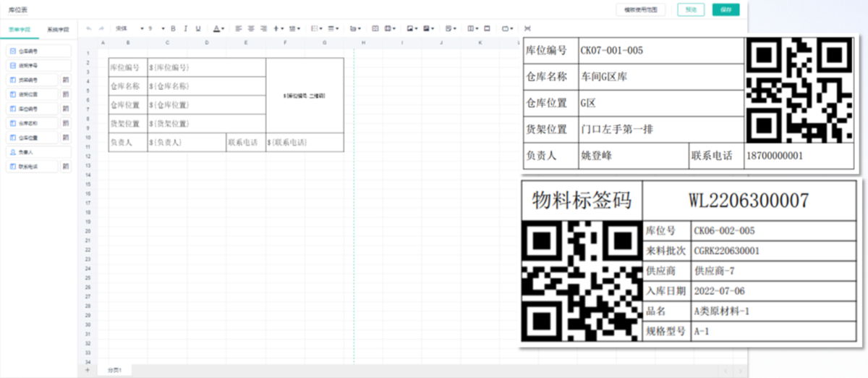Click the QR code button beside 库位编号 field

[65, 109]
